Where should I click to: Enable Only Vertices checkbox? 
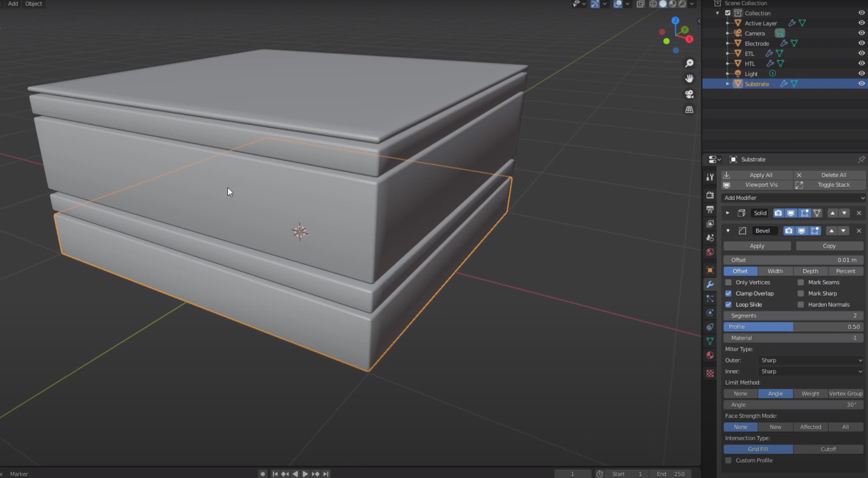pyautogui.click(x=728, y=282)
